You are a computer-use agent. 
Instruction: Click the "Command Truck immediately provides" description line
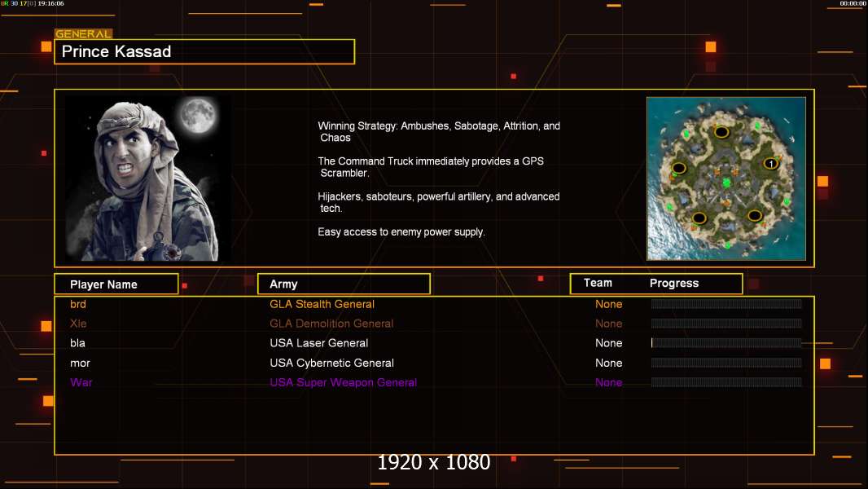tap(431, 167)
